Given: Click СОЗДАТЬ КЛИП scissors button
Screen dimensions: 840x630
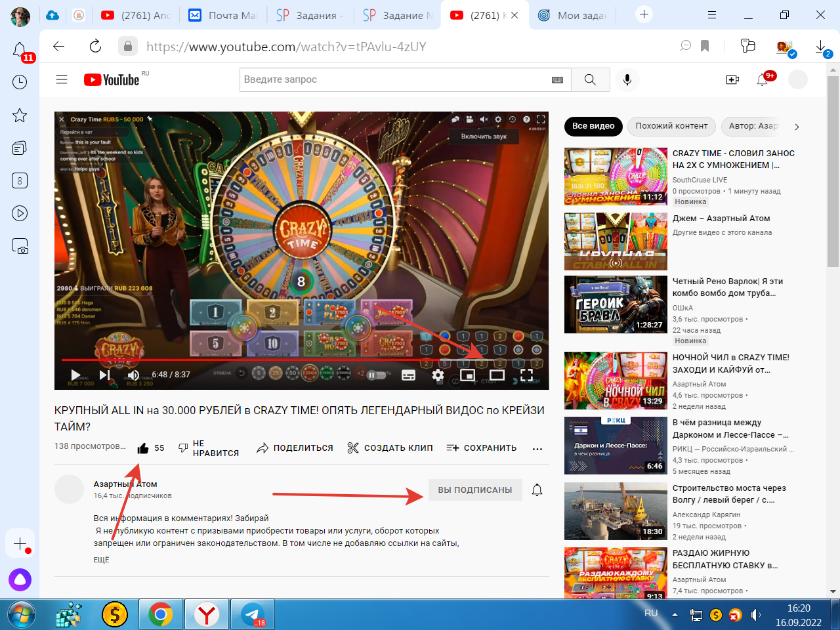Looking at the screenshot, I should coord(390,448).
